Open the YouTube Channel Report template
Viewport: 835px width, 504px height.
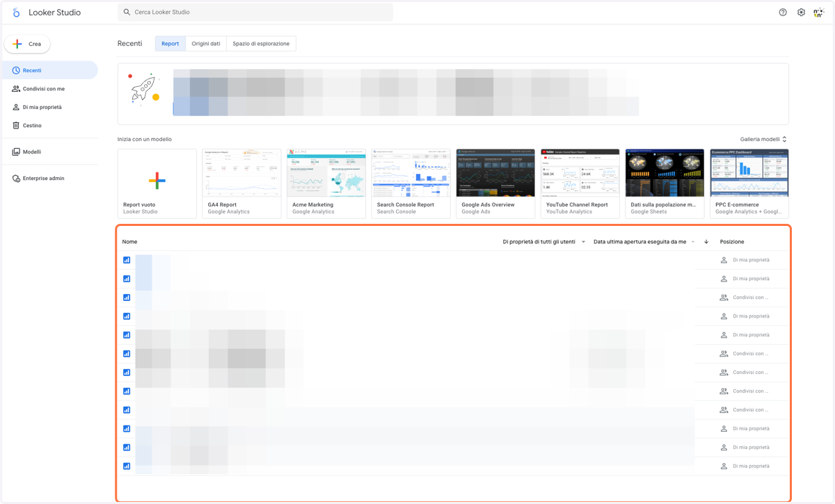pos(580,184)
